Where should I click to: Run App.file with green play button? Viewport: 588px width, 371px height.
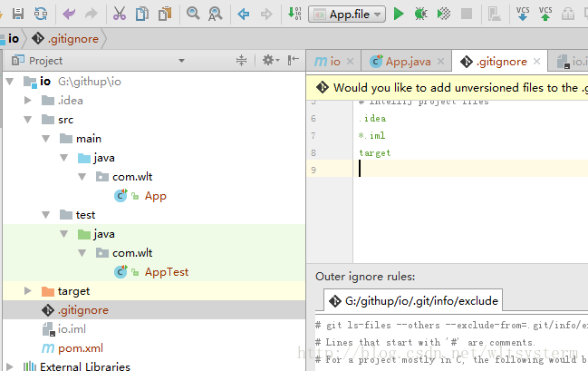pyautogui.click(x=399, y=15)
